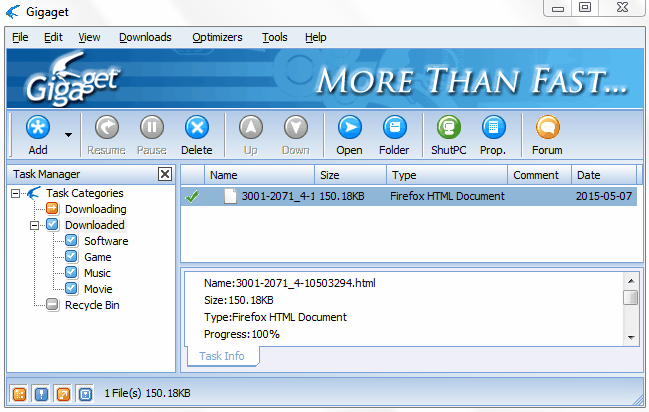Viewport: 649px width, 412px height.
Task: Open the download Folder
Action: tap(394, 135)
